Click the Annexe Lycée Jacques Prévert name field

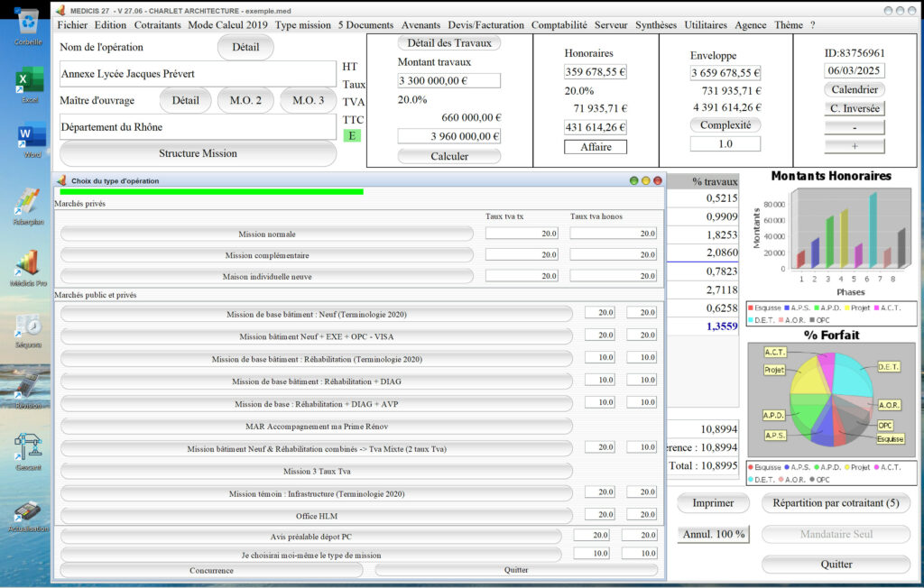[x=198, y=74]
